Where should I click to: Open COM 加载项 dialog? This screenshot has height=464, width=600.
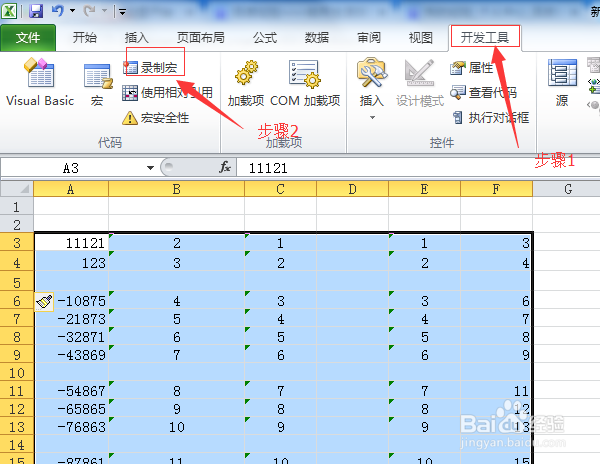tap(305, 83)
